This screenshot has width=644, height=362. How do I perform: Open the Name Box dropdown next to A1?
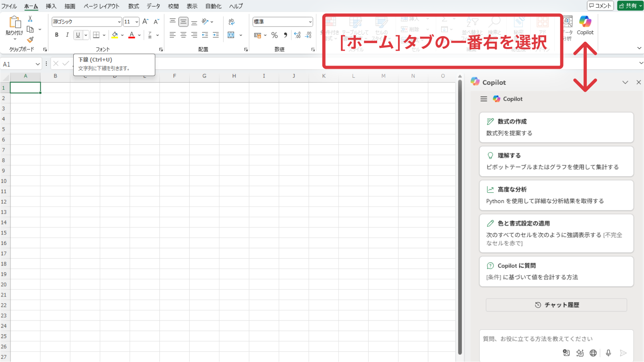coord(37,64)
